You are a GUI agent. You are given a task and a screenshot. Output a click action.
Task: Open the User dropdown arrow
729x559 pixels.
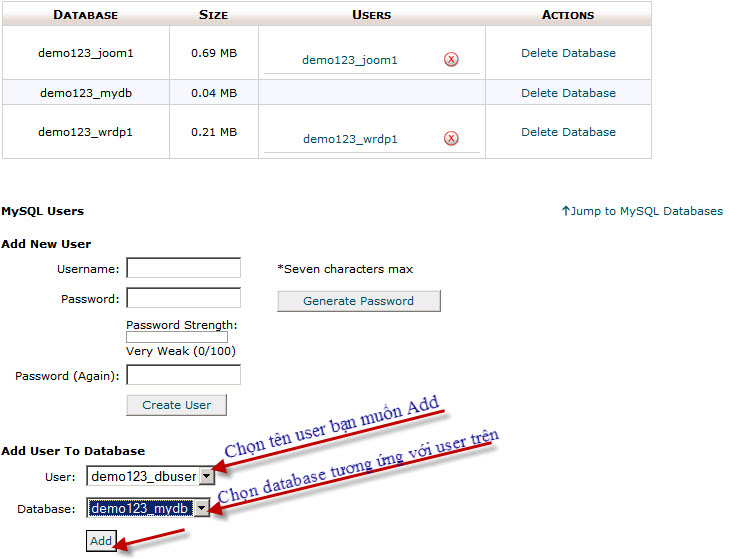pos(207,476)
